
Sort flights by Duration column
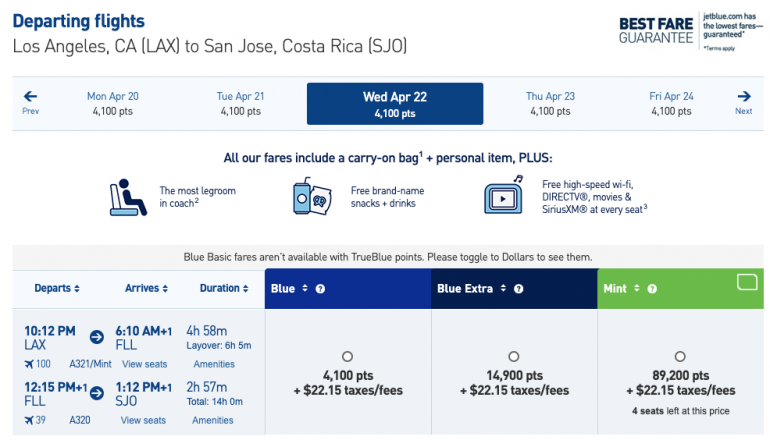point(223,288)
